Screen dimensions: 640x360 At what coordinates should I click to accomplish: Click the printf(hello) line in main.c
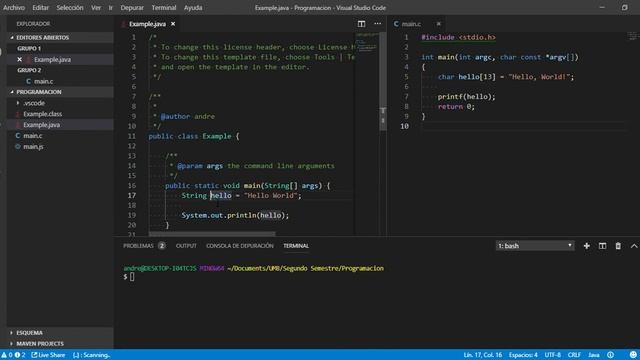click(x=467, y=97)
